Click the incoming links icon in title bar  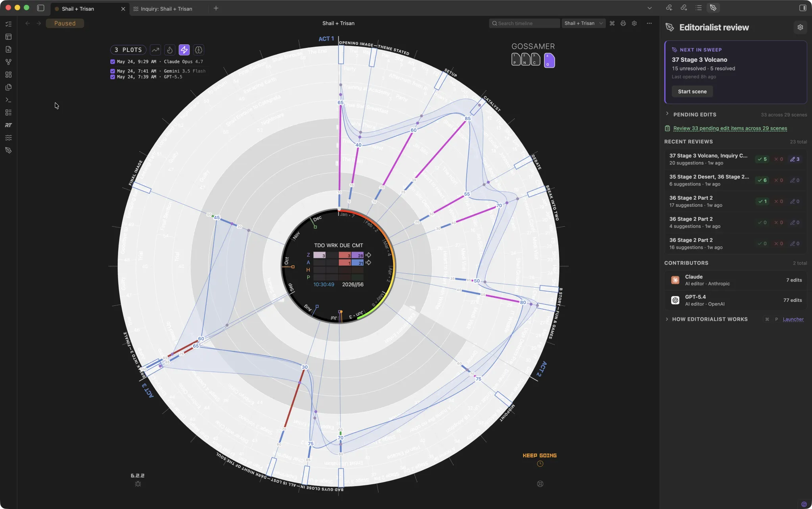pyautogui.click(x=669, y=8)
